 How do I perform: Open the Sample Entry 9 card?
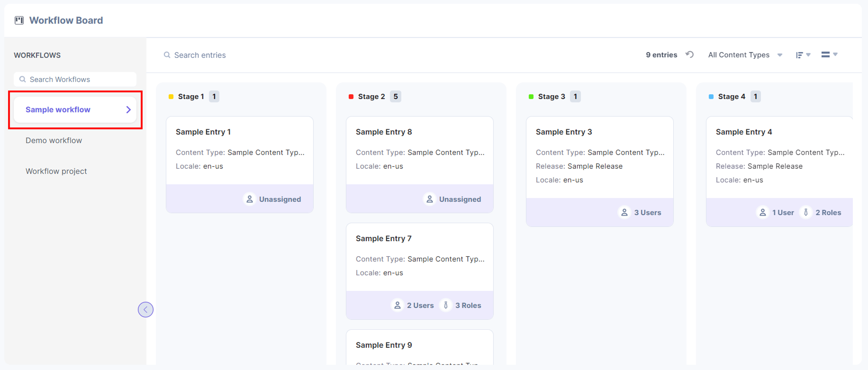click(x=420, y=347)
